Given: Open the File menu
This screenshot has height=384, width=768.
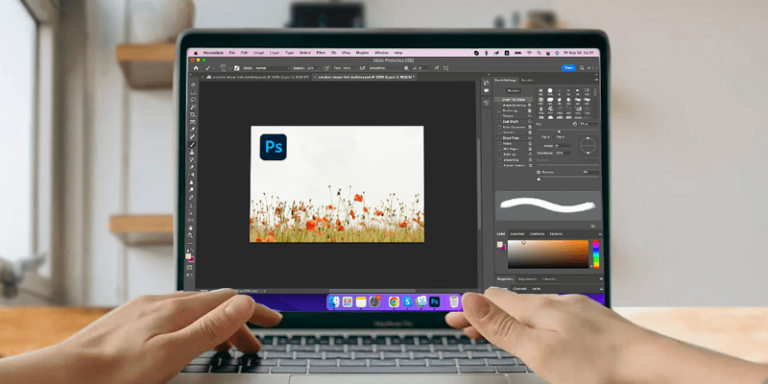Looking at the screenshot, I should click(x=232, y=52).
